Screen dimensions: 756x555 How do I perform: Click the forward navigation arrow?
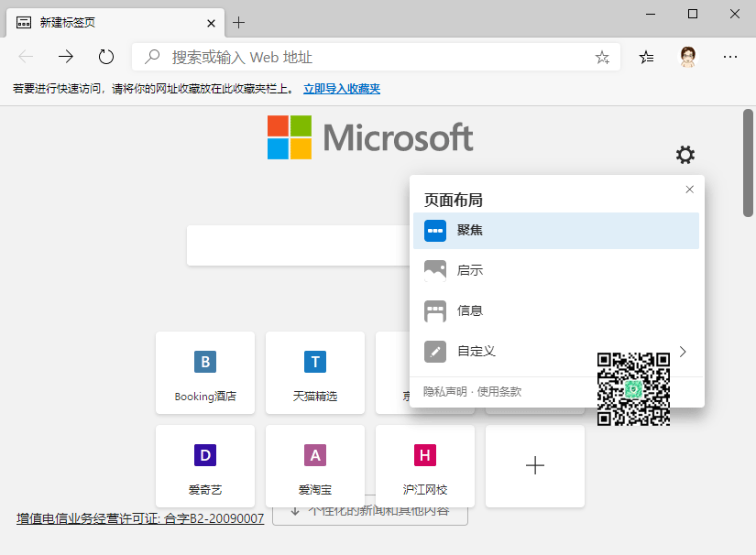click(66, 57)
